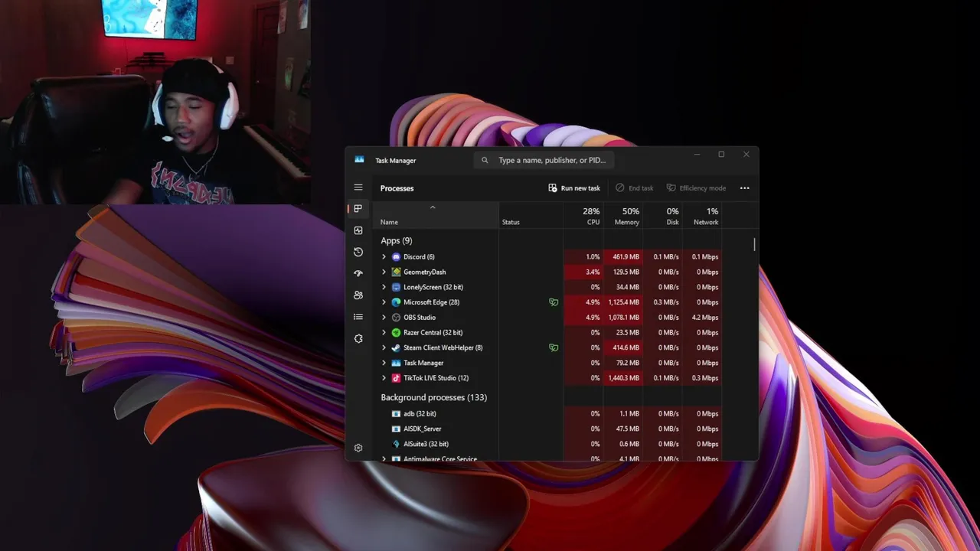
Task: Expand the Steam Client WebHelper (8) group
Action: pyautogui.click(x=384, y=347)
